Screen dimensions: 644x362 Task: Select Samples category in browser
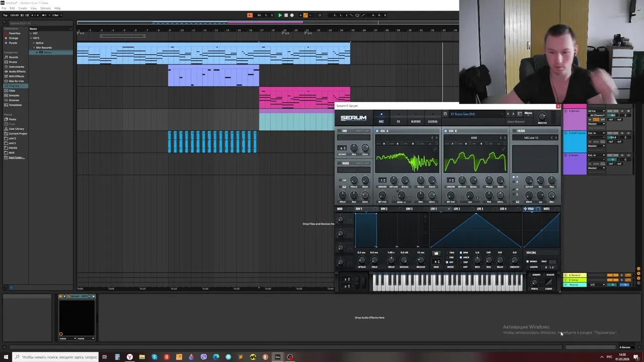[14, 96]
